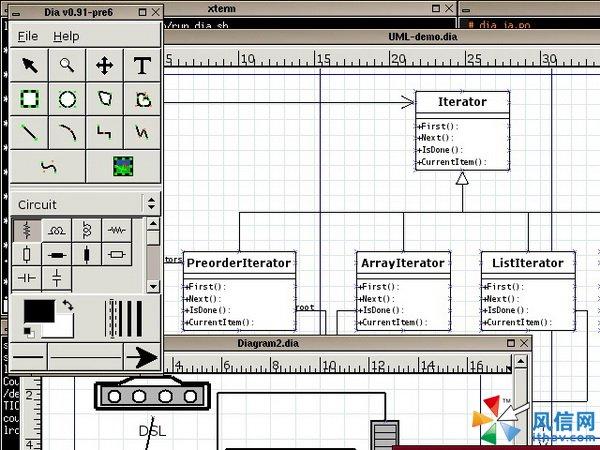Select the straight Line tool
The height and width of the screenshot is (450, 600).
coord(29,132)
